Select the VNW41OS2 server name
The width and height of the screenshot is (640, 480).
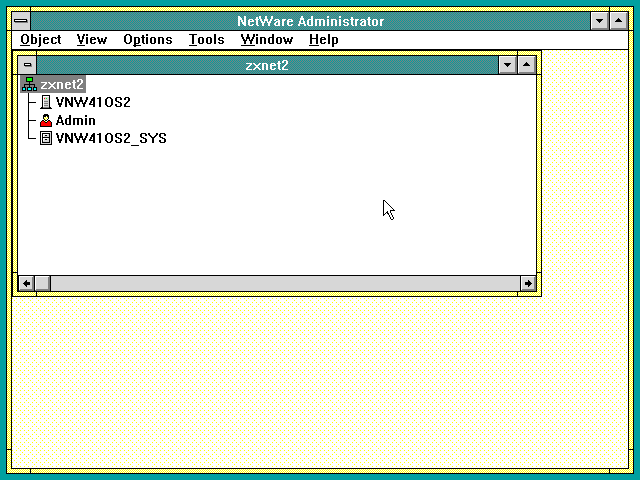[x=93, y=102]
